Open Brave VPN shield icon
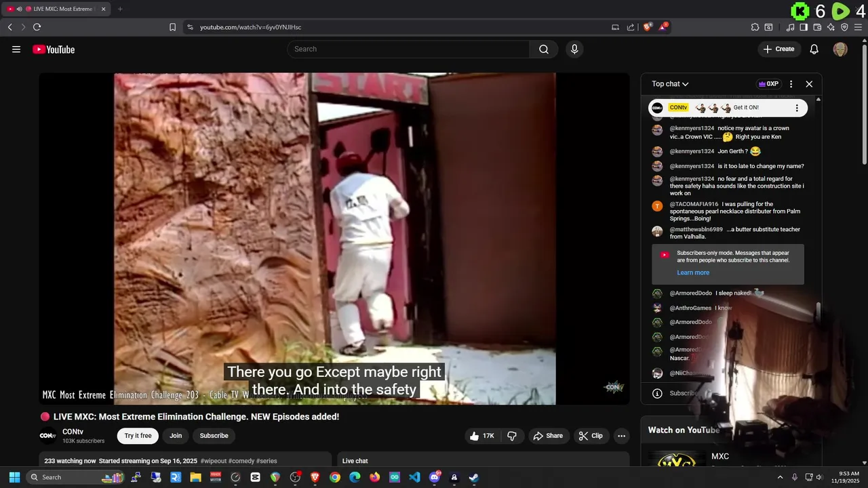This screenshot has height=488, width=868. [x=844, y=27]
